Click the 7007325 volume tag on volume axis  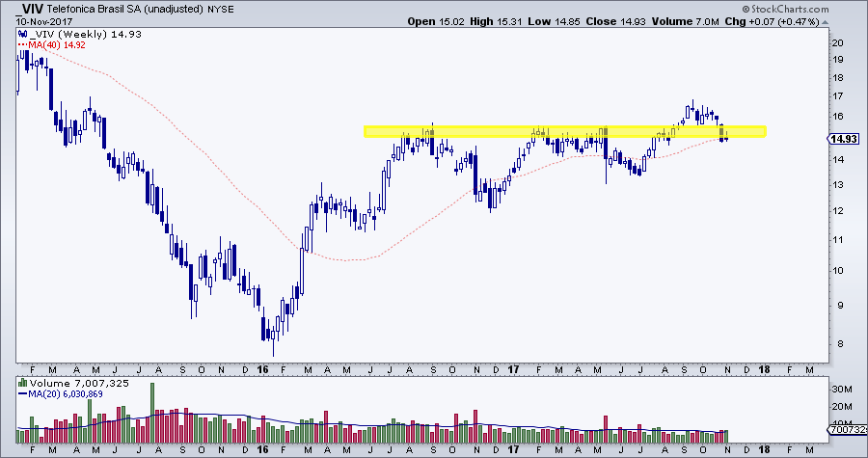tap(845, 429)
